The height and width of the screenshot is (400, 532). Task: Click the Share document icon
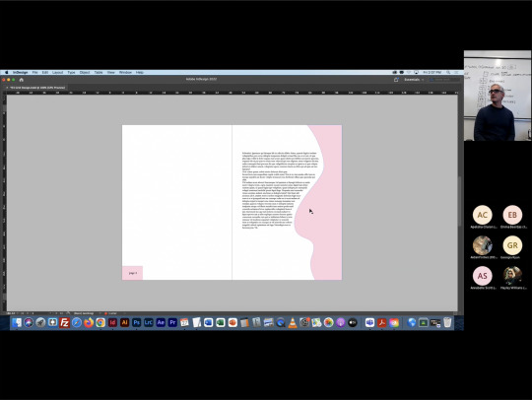pos(396,80)
